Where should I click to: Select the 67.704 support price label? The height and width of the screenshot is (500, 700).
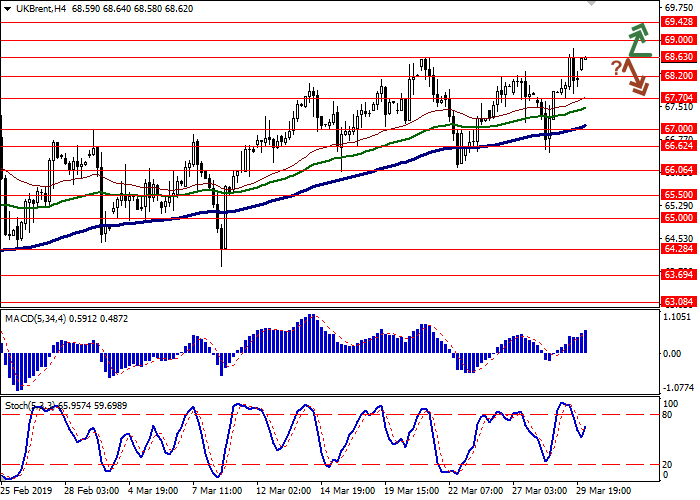pyautogui.click(x=679, y=98)
